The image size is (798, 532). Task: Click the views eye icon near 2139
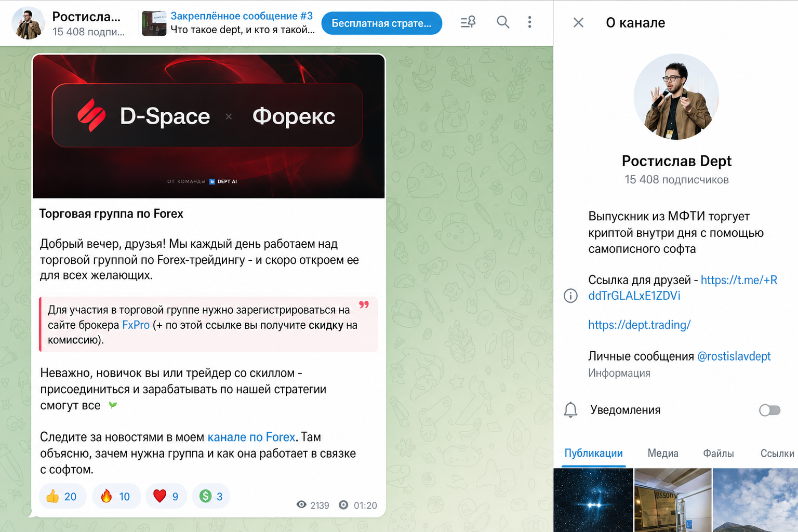(301, 505)
